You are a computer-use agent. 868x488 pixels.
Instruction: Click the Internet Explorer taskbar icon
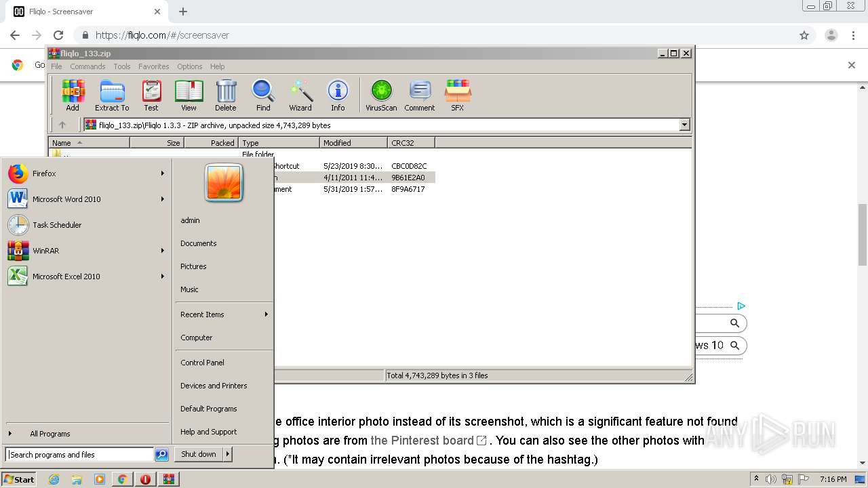54,479
